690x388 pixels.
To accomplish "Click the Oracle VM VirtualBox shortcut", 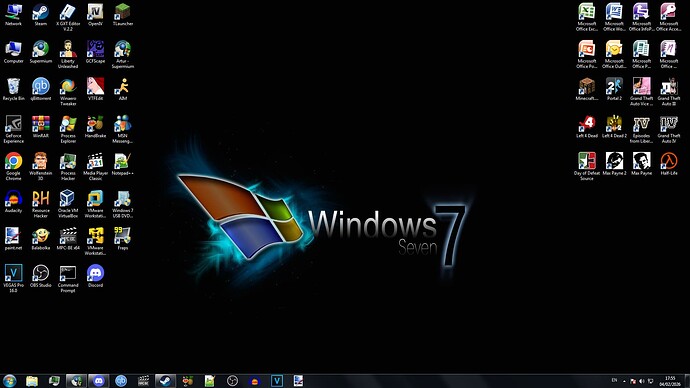I will 68,204.
